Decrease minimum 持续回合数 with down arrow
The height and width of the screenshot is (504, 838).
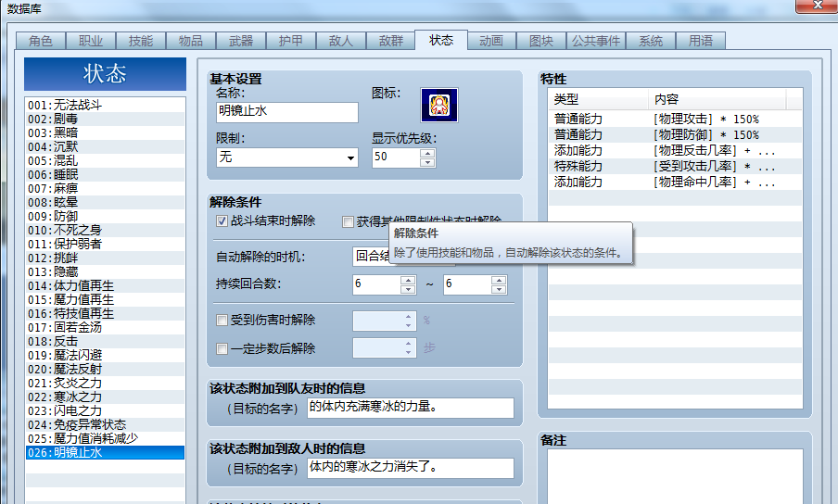(x=408, y=289)
